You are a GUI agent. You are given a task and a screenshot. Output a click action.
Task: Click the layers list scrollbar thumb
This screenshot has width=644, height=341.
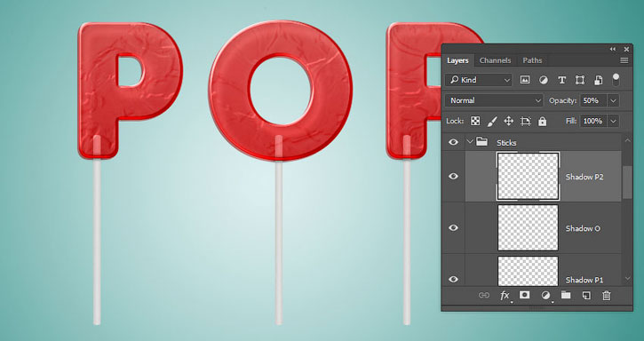[x=627, y=182]
